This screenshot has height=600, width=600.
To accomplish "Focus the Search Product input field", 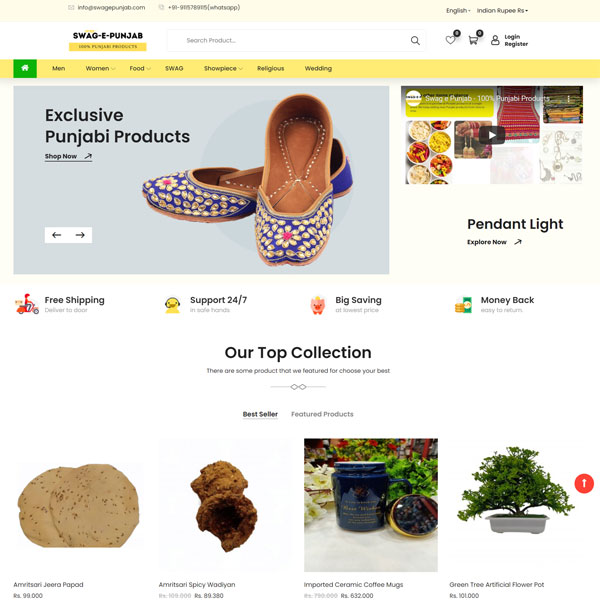I will [291, 41].
